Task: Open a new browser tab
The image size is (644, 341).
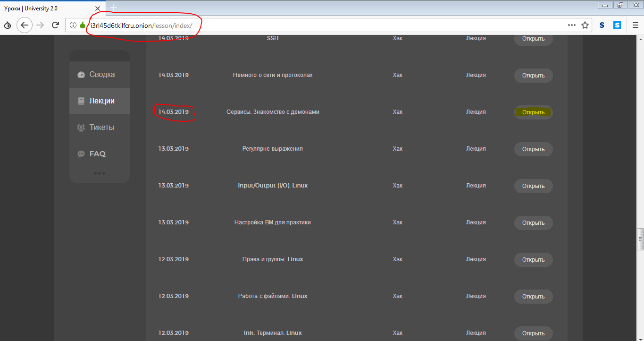Action: pos(114,8)
